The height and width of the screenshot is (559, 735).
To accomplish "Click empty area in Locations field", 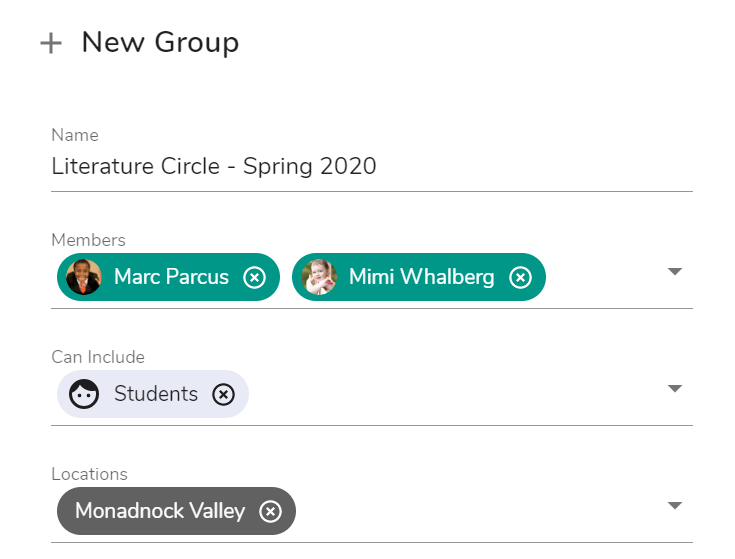I will 480,511.
